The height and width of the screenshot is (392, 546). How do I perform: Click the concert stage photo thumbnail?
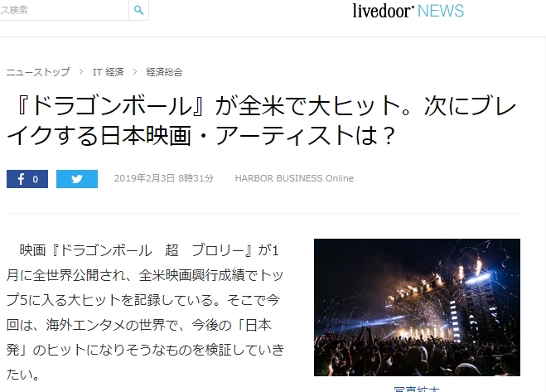pos(417,307)
